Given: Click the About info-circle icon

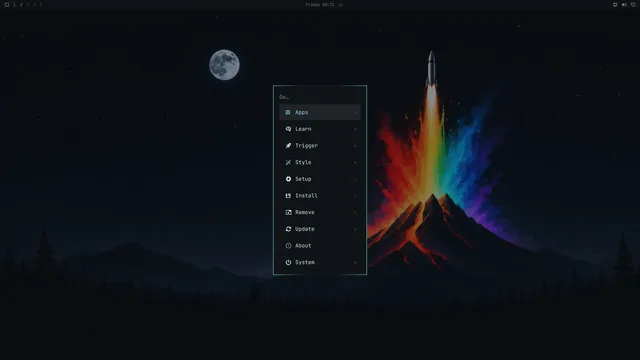Looking at the screenshot, I should coord(288,246).
